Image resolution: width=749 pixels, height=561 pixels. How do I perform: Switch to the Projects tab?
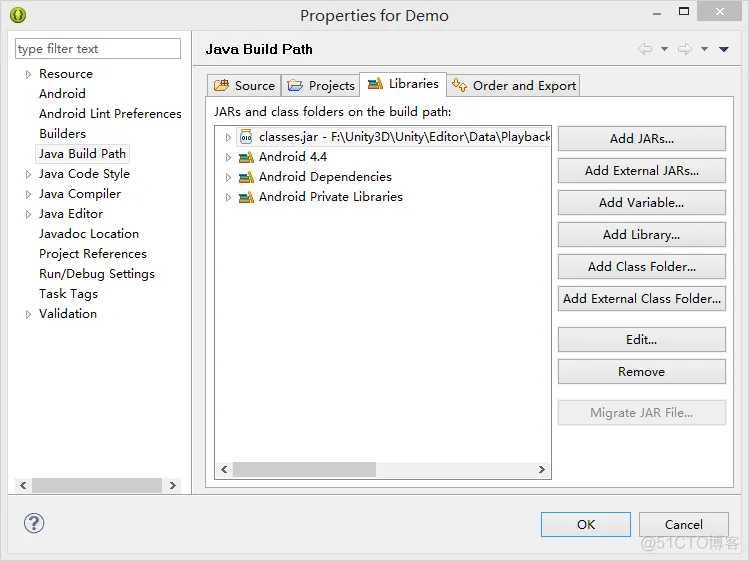click(x=321, y=86)
